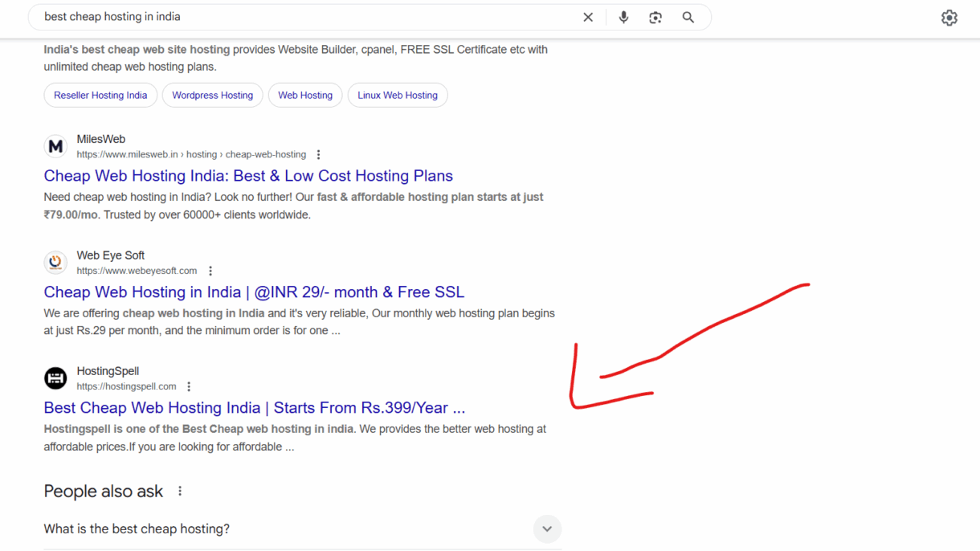Click the Web Eye Soft site name
Viewport: 980px width, 551px height.
(x=111, y=255)
